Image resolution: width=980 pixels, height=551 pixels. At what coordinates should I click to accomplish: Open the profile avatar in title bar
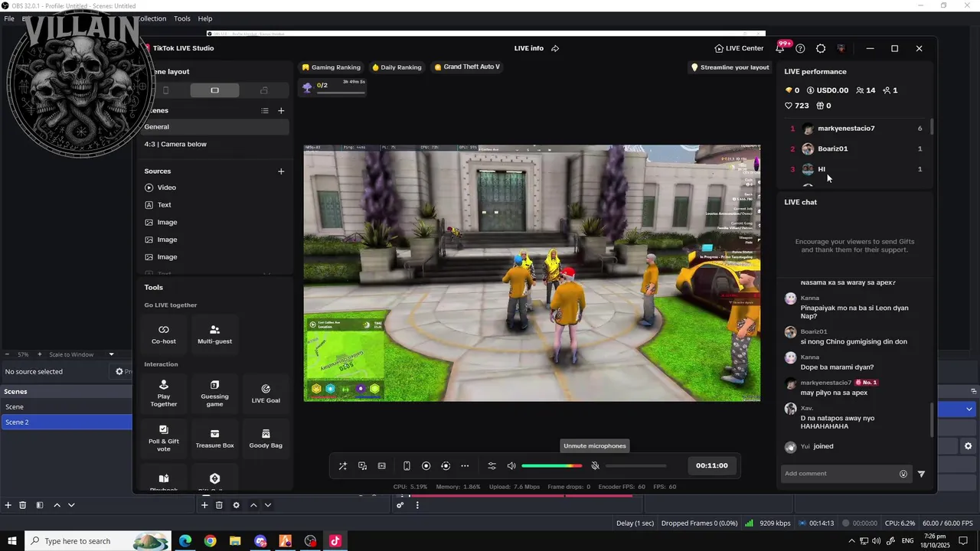pyautogui.click(x=841, y=48)
